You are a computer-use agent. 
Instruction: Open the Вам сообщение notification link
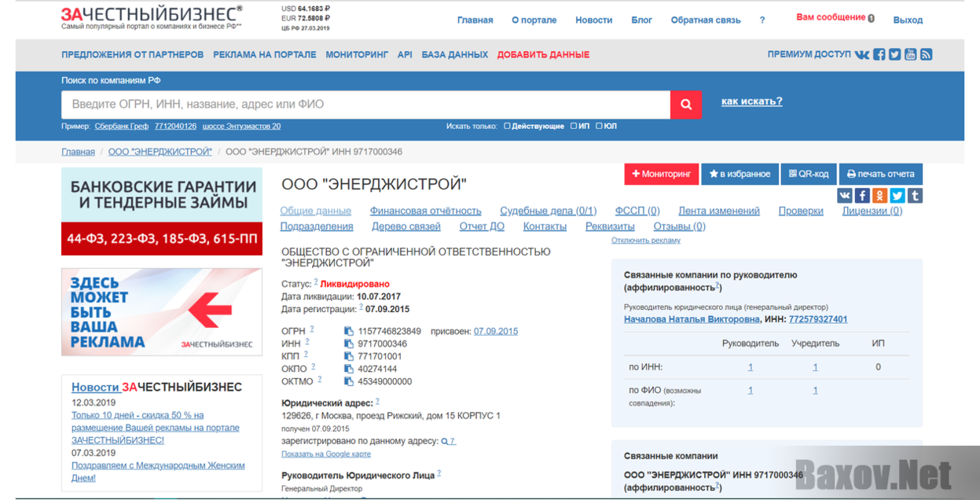835,17
